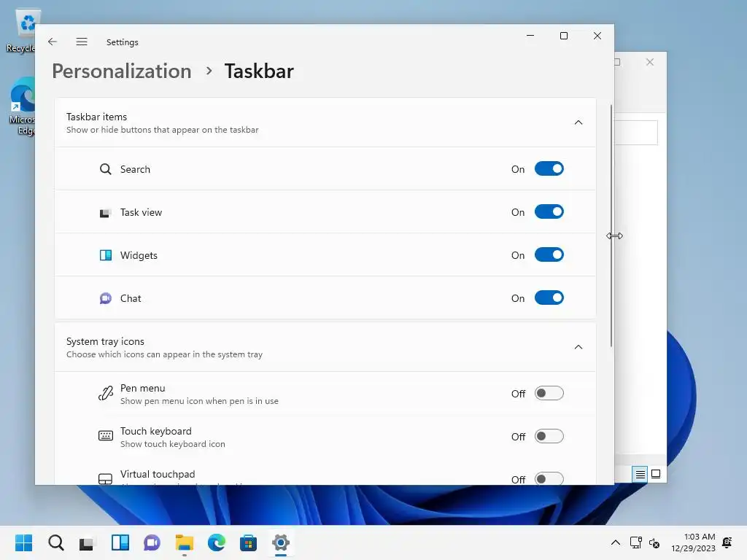
Task: Click the Widgets row icon
Action: click(105, 255)
